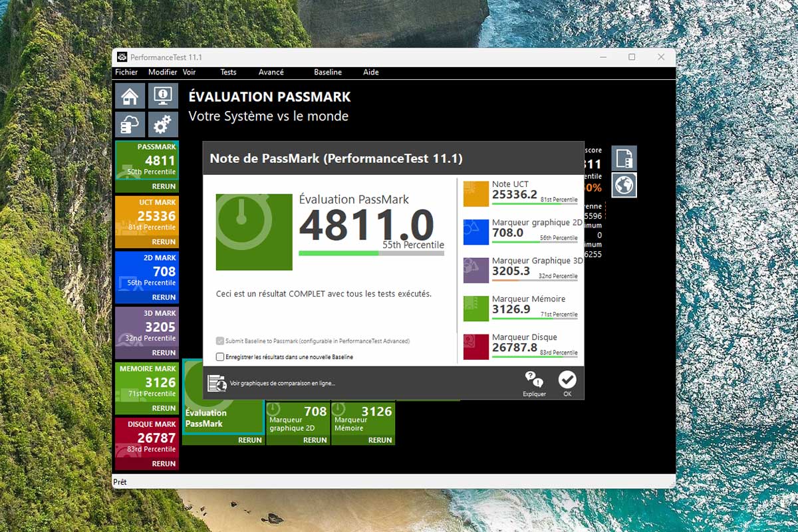Click the 4811.0 score value
The width and height of the screenshot is (798, 532).
click(366, 225)
